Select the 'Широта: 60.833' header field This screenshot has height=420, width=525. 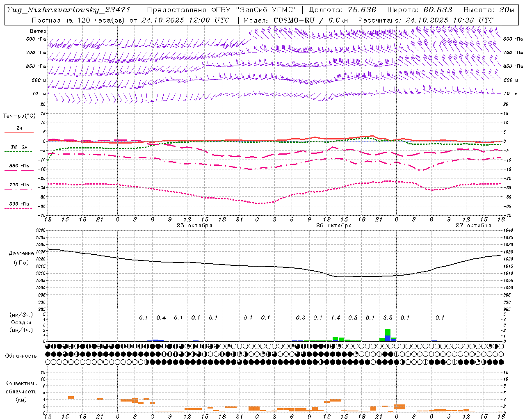tap(420, 10)
